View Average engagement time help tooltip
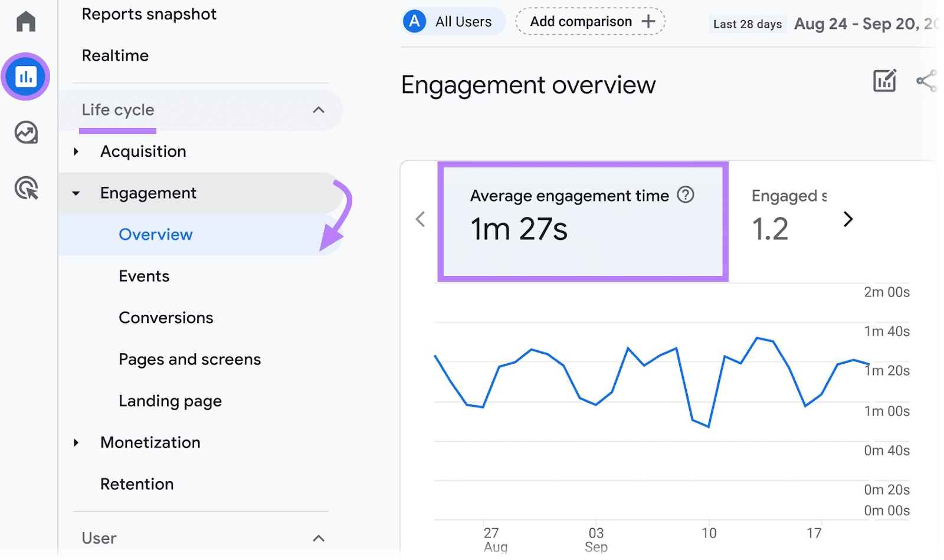This screenshot has height=560, width=944. click(686, 195)
